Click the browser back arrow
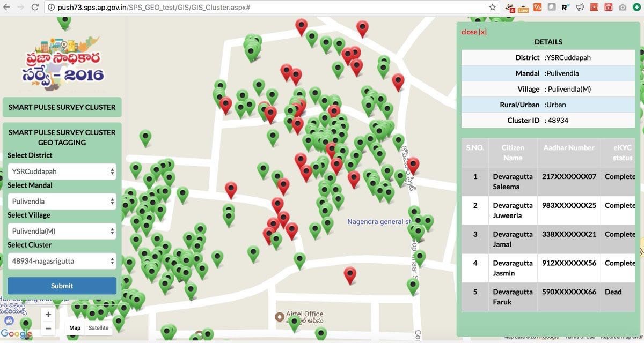Image resolution: width=644 pixels, height=343 pixels. point(6,8)
